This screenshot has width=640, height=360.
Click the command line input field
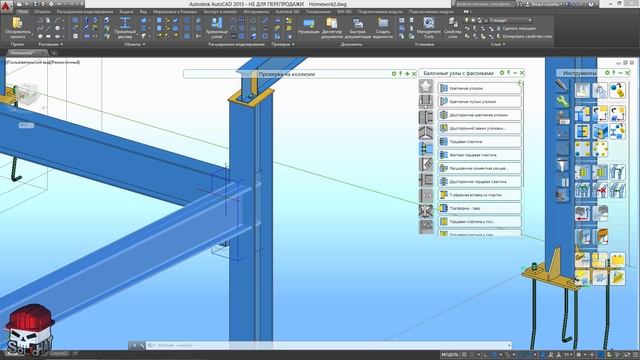(x=328, y=345)
